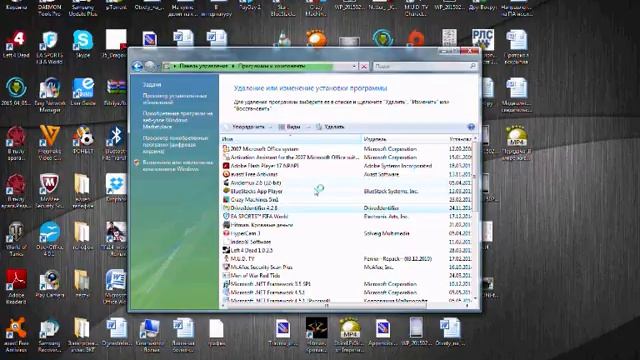Viewport: 640px width, 360px height.
Task: Open the Windows features on/off sidebar link
Action: (x=178, y=165)
